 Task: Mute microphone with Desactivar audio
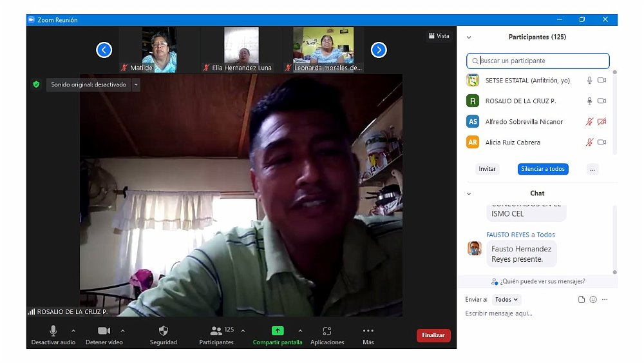(53, 331)
